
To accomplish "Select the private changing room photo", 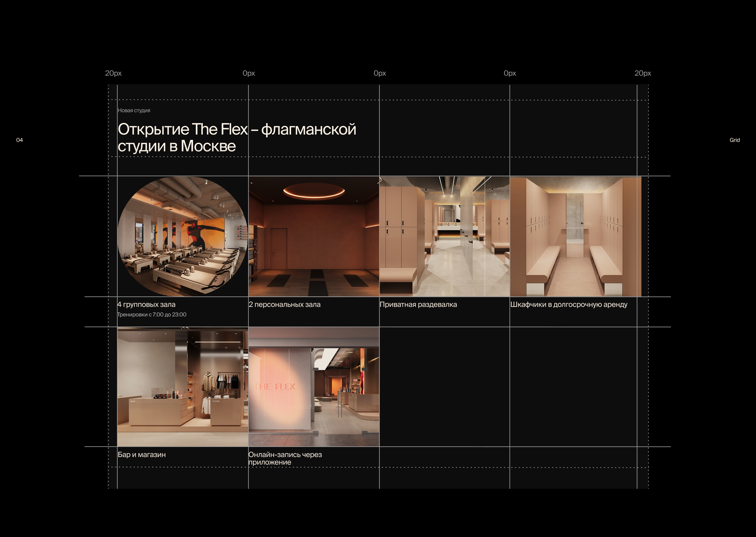I will [x=444, y=236].
